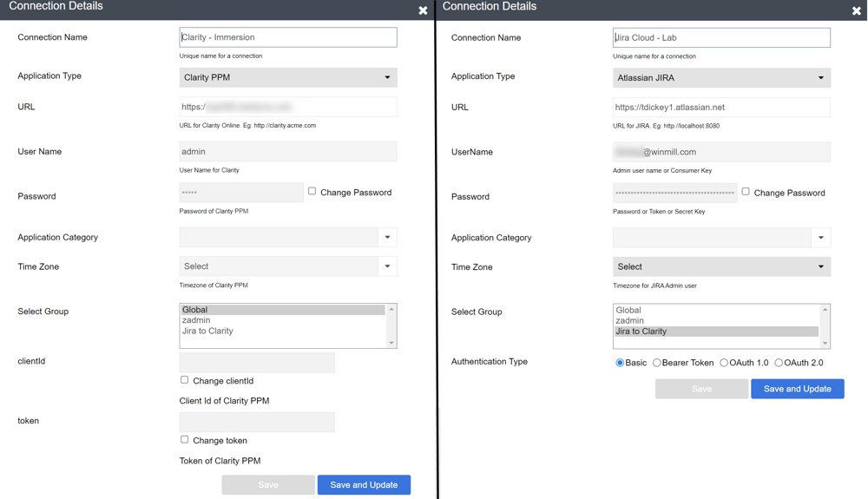
Task: Expand Application Category dropdown in Jira dialog
Action: 821,238
